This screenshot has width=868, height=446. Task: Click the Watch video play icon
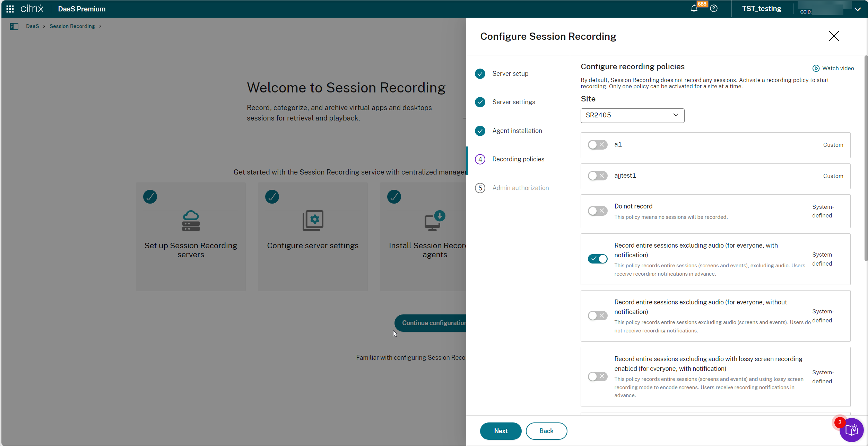pyautogui.click(x=816, y=68)
